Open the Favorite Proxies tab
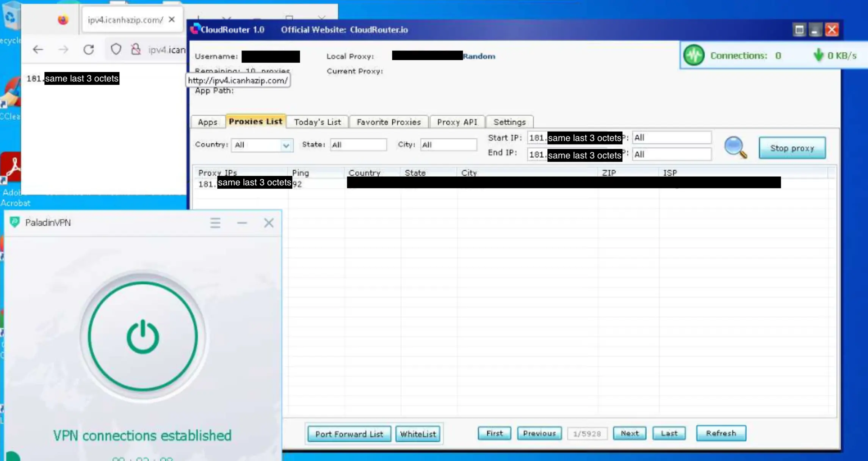868x461 pixels. [x=389, y=122]
